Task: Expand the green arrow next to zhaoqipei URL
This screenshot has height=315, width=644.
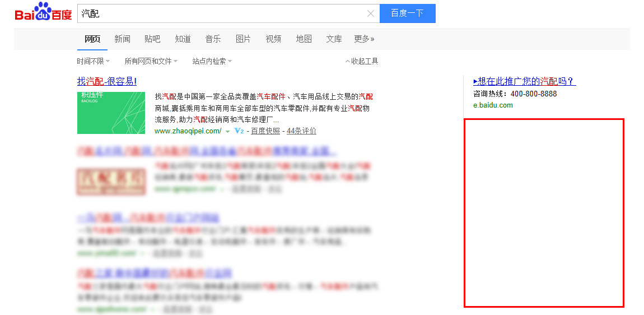Action: coord(227,132)
